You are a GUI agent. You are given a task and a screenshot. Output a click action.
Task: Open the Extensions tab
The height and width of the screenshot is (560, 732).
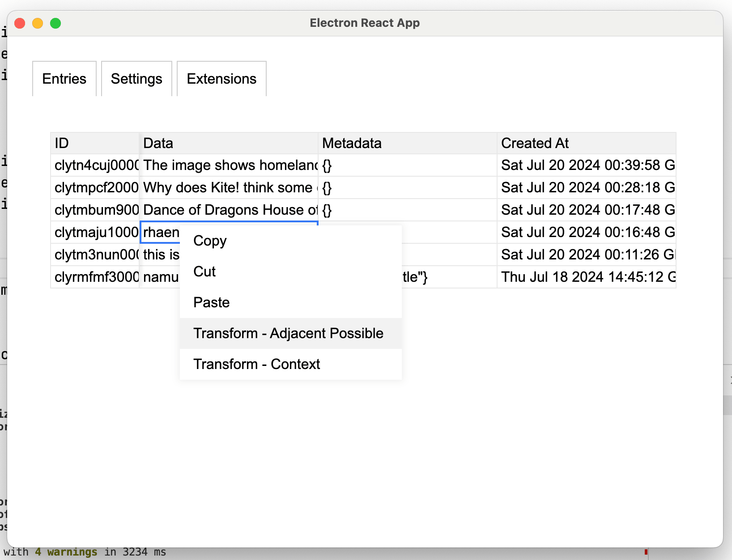221,79
